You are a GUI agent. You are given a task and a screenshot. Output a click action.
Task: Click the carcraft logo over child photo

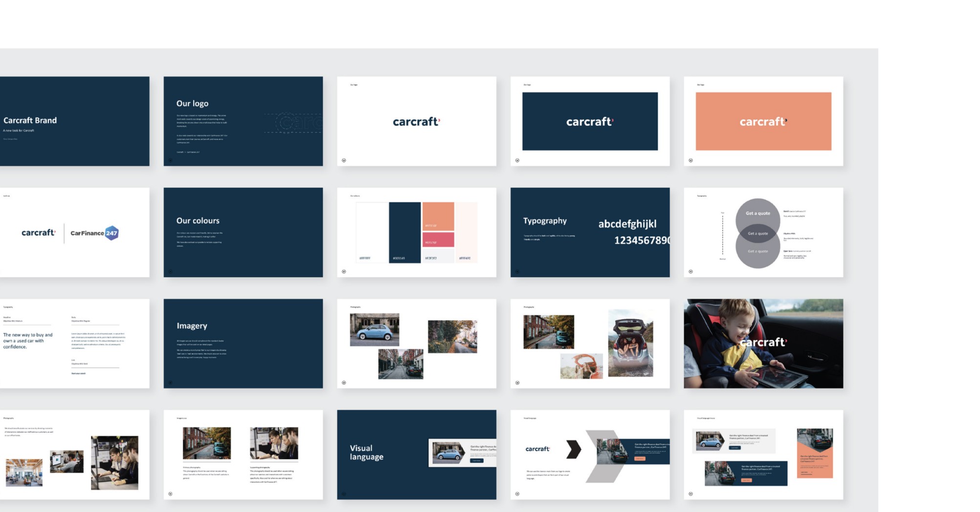pyautogui.click(x=763, y=342)
